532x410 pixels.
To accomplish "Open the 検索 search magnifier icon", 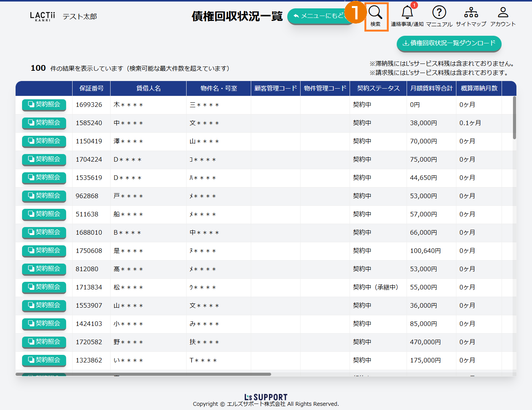I will [375, 16].
